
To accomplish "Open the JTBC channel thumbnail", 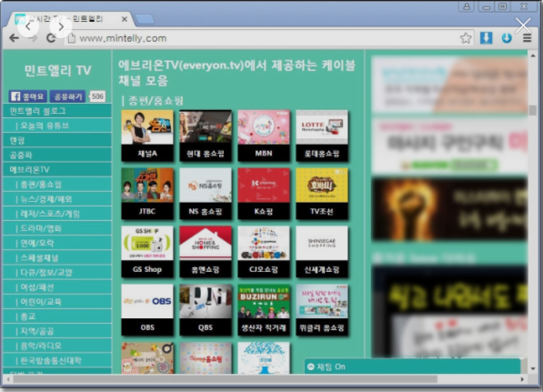I will tap(147, 194).
